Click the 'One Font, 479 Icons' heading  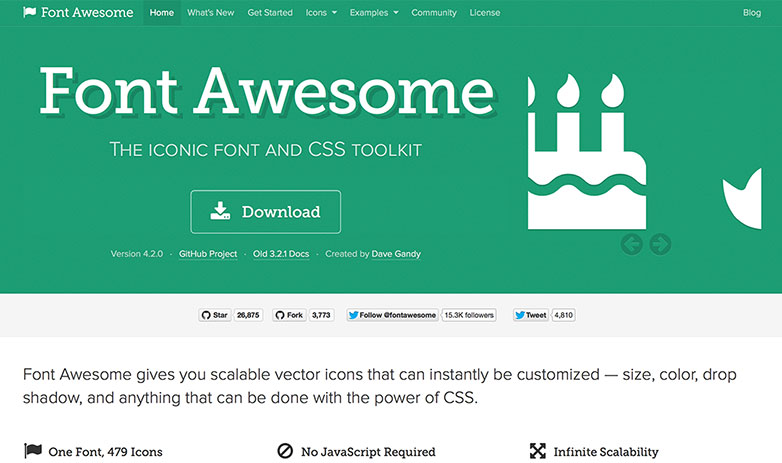(x=105, y=452)
